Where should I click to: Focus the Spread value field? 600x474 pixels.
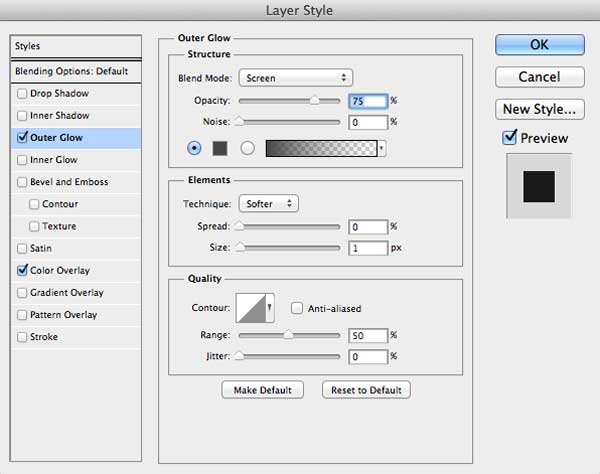(368, 227)
